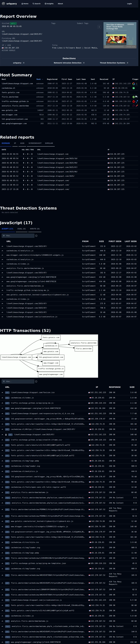Open the SCREENSHOT tab in Related reports
The height and width of the screenshot is (644, 140).
35,143
